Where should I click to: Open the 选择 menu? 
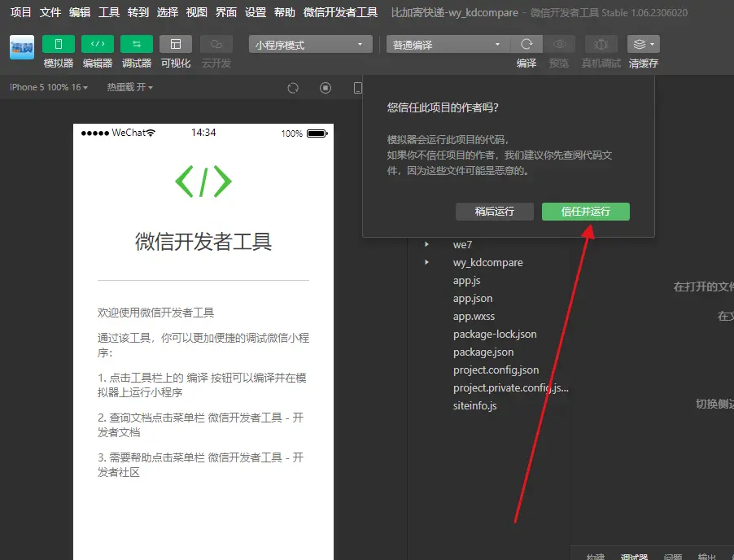168,12
